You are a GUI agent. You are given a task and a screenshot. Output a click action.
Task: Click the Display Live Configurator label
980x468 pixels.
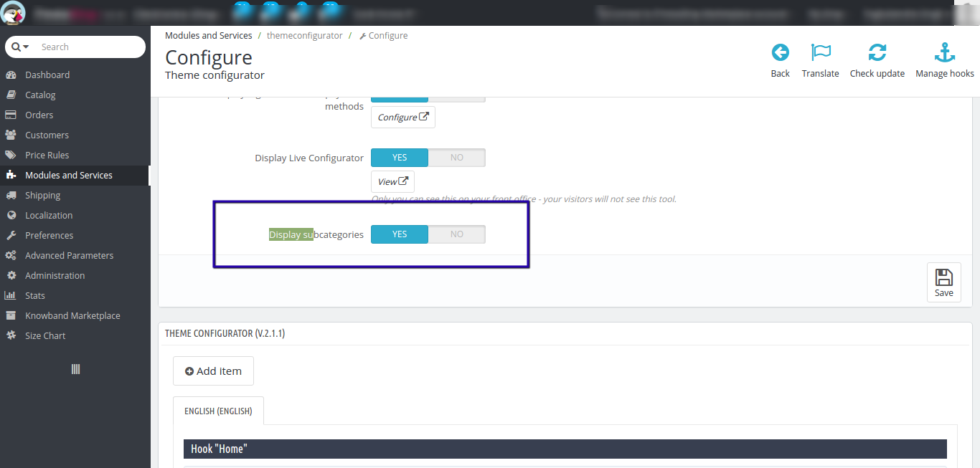click(309, 158)
